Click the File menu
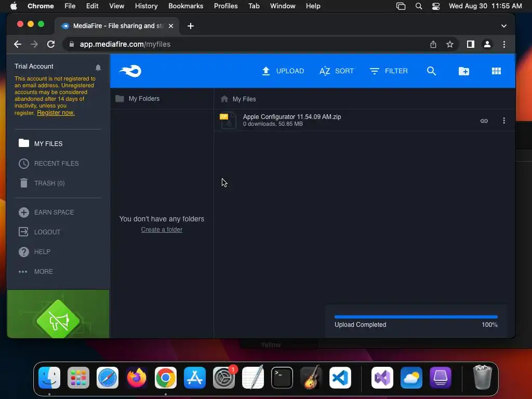The image size is (532, 399). point(70,6)
